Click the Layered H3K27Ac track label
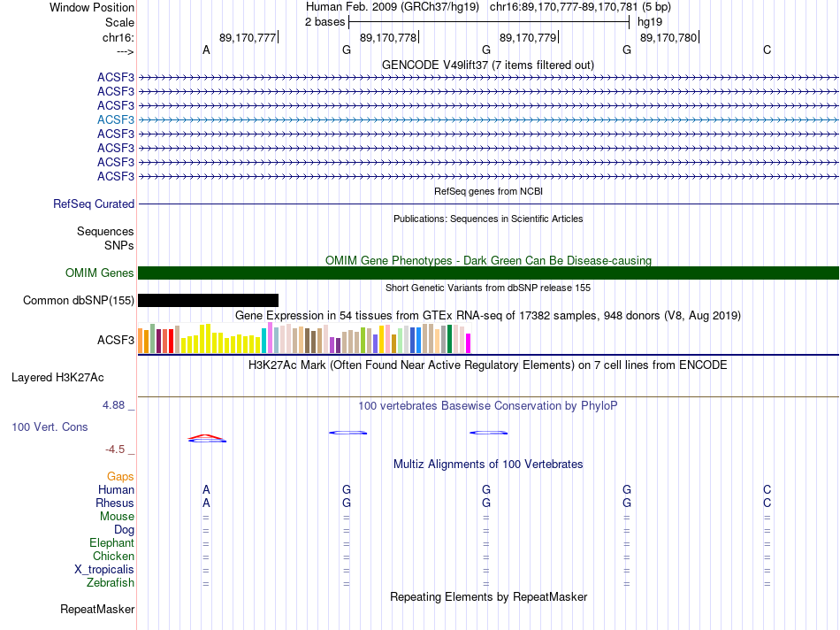 click(x=57, y=378)
